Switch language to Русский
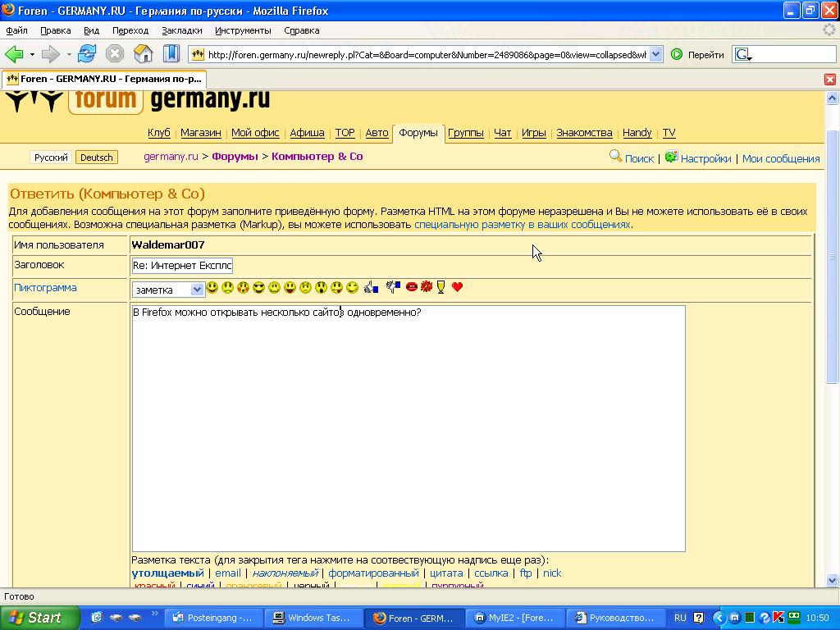The height and width of the screenshot is (630, 840). [51, 157]
